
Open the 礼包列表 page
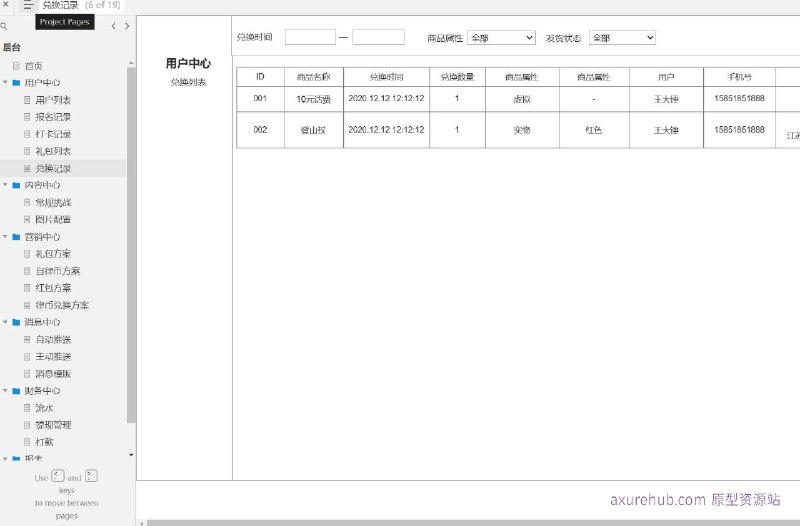pyautogui.click(x=53, y=151)
